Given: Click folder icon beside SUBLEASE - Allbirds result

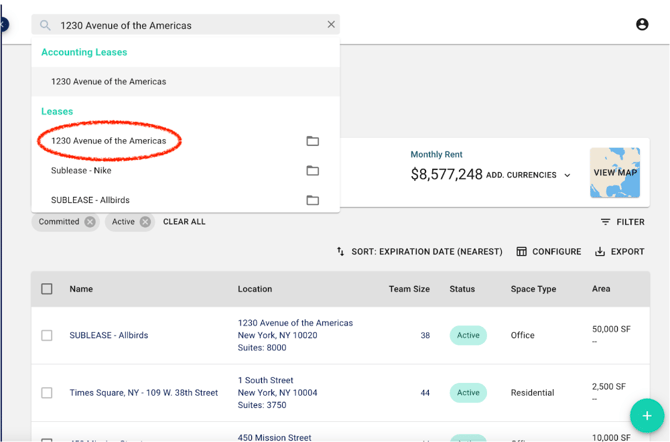Looking at the screenshot, I should [x=312, y=200].
